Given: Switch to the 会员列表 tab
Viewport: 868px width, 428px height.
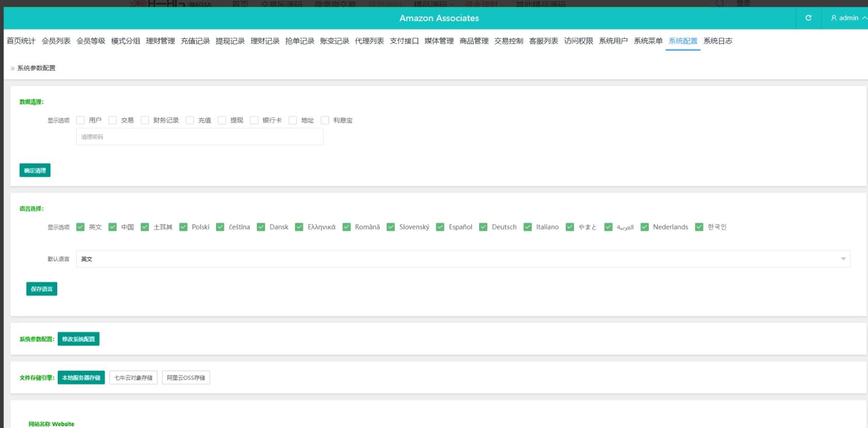Looking at the screenshot, I should [56, 41].
